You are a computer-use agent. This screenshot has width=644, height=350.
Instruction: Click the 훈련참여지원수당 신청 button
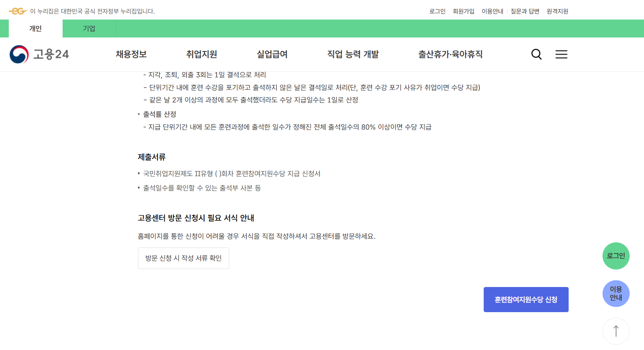click(x=526, y=299)
